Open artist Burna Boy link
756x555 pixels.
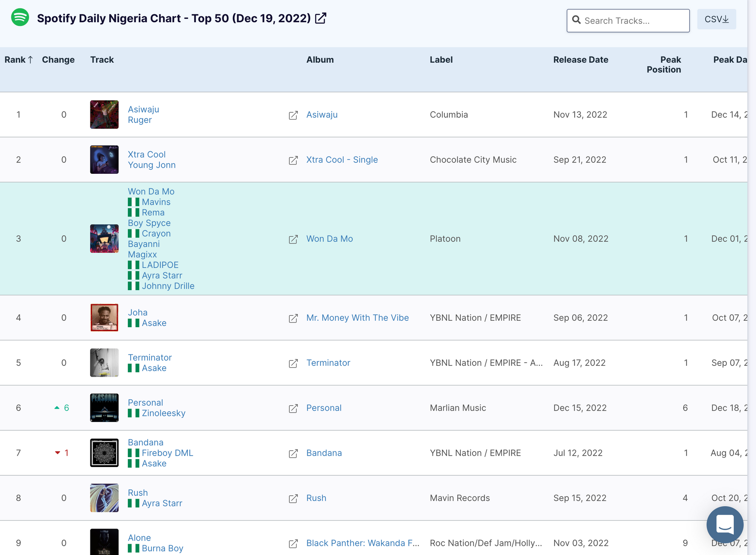click(x=163, y=548)
